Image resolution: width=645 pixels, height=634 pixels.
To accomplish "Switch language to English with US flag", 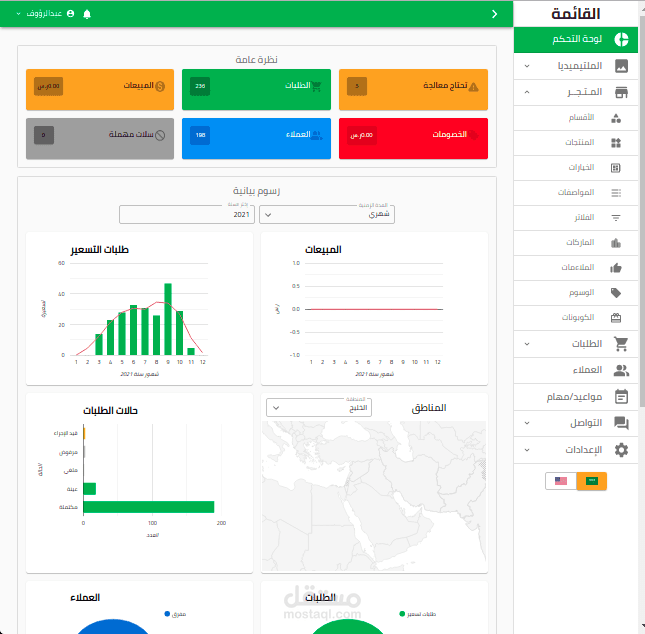I will 561,481.
